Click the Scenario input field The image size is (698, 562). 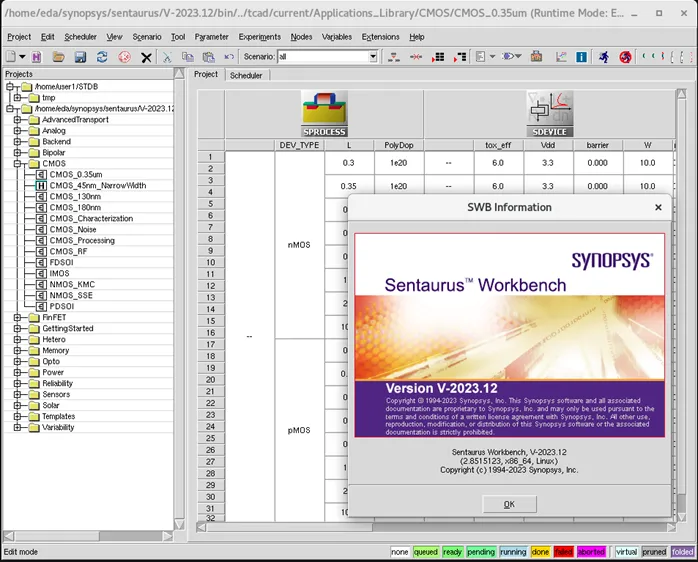(x=323, y=57)
